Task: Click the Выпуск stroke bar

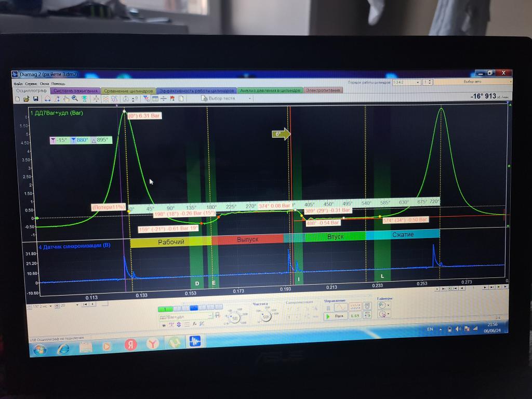Action: pyautogui.click(x=248, y=239)
